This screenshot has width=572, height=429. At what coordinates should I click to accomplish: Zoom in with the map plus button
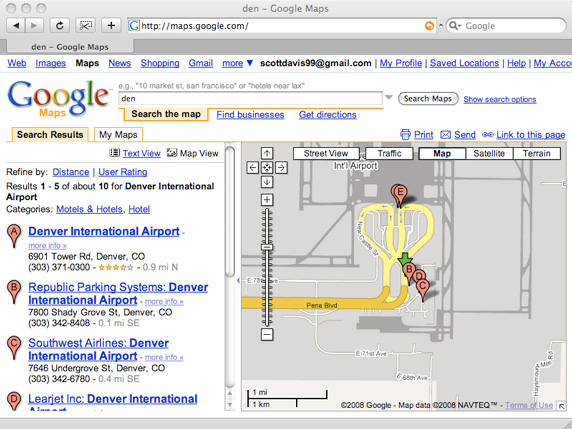(x=267, y=200)
